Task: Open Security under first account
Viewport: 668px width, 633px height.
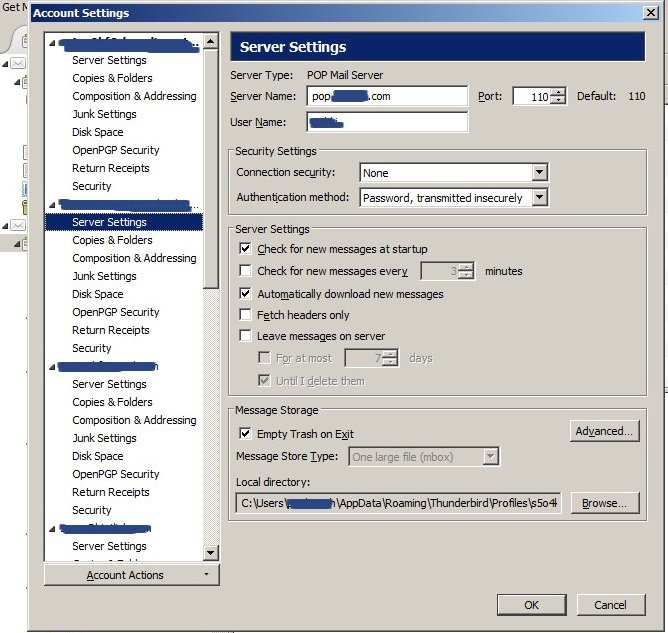Action: 92,186
